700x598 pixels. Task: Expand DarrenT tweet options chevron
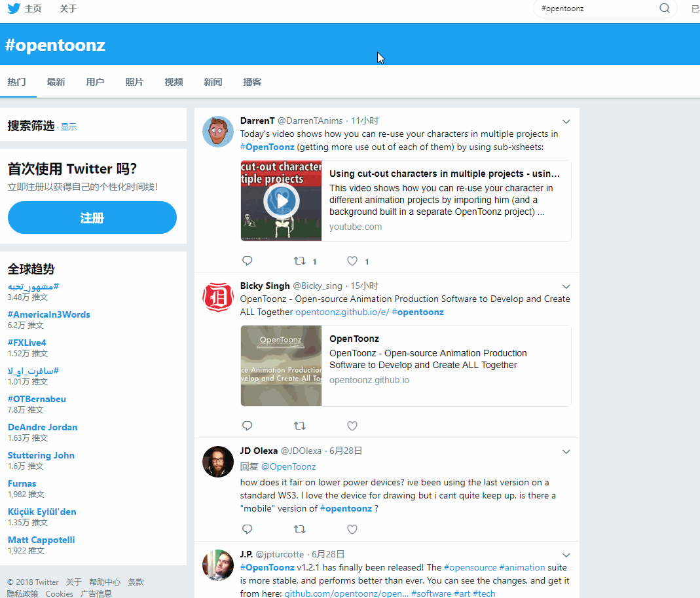pyautogui.click(x=566, y=121)
